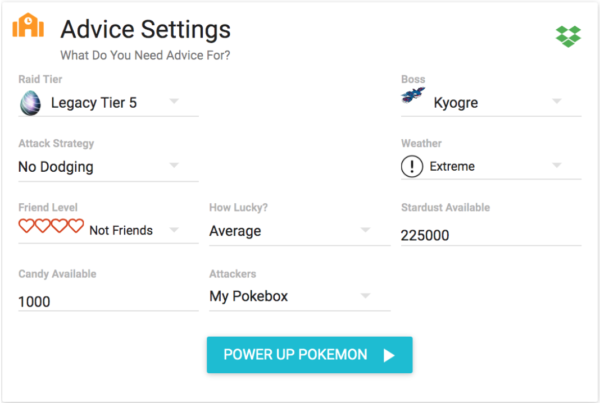600x403 pixels.
Task: Open the Raid Tier dropdown
Action: 174,101
